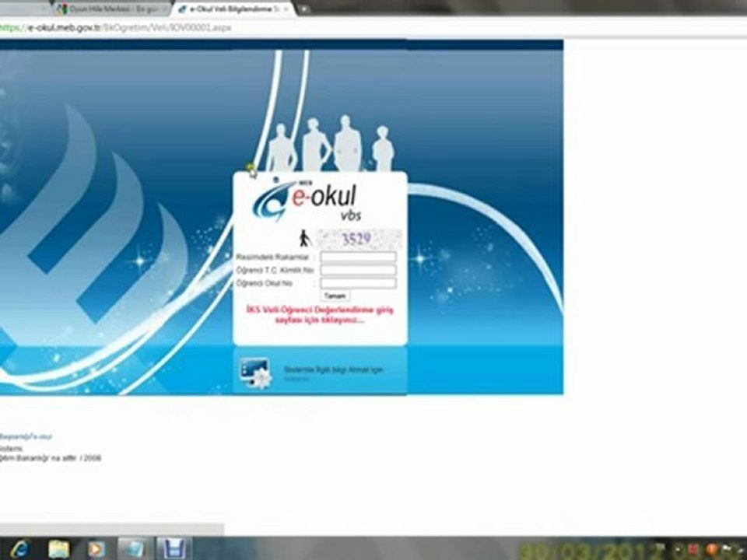Click the Action Center flag tray icon
This screenshot has height=560, width=747.
(x=727, y=549)
